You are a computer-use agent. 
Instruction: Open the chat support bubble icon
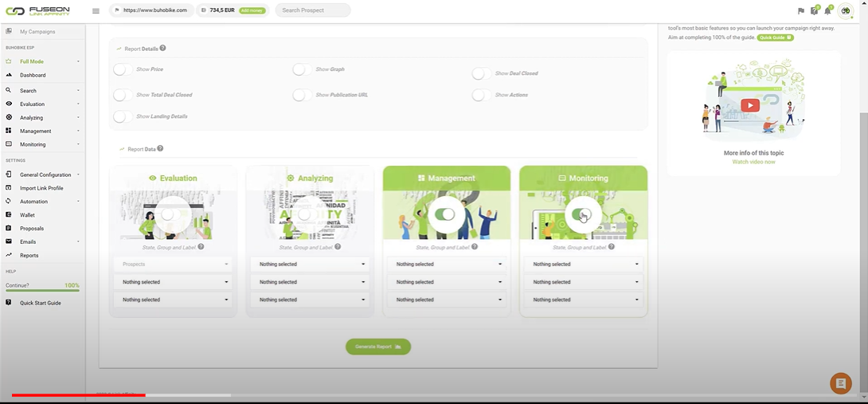point(840,383)
